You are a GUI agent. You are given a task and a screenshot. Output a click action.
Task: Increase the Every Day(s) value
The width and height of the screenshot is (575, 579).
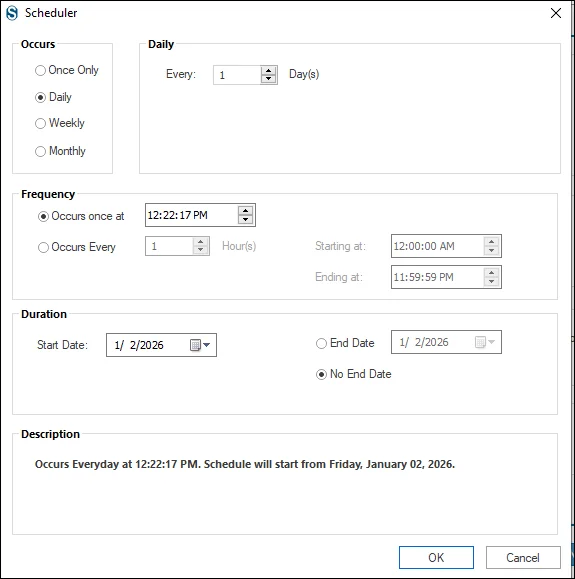click(268, 71)
